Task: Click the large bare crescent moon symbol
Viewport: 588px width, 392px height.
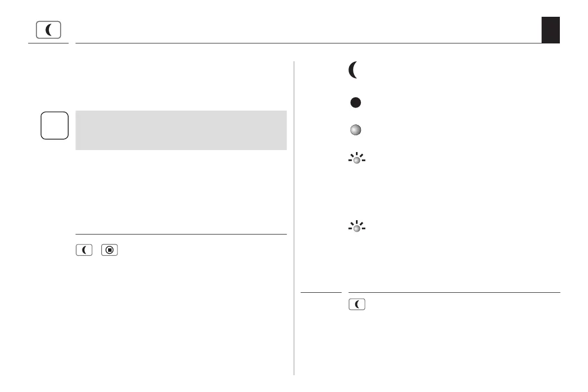Action: [353, 71]
